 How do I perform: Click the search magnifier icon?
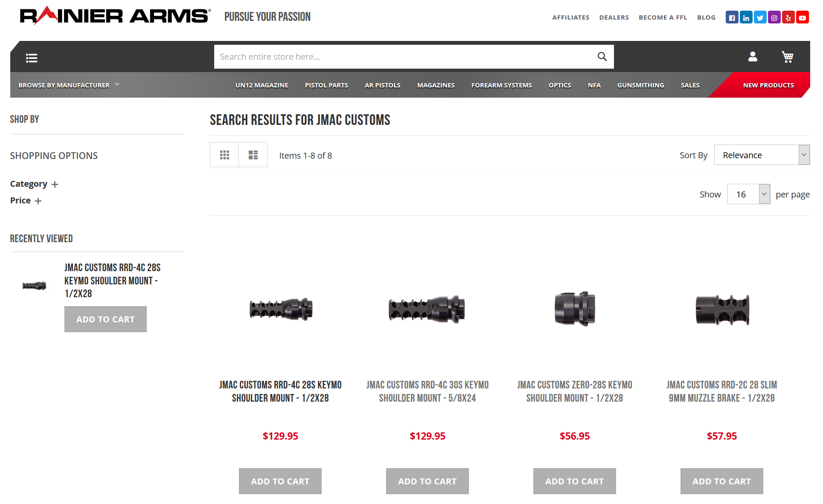[602, 56]
